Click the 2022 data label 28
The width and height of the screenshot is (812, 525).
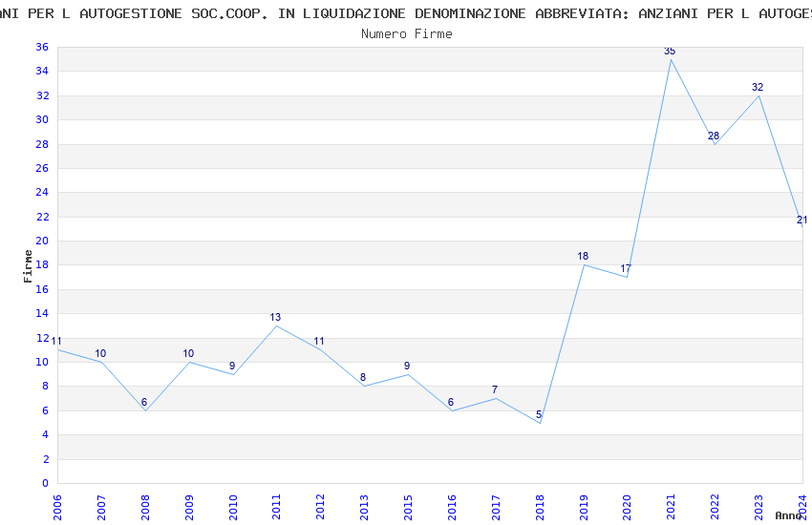[714, 136]
